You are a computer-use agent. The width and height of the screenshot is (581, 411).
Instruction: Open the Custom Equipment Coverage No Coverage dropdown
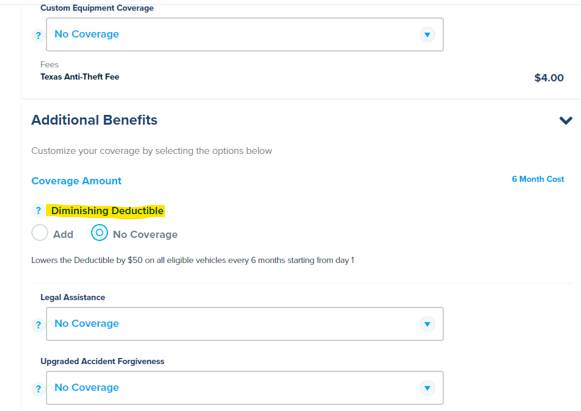click(245, 34)
